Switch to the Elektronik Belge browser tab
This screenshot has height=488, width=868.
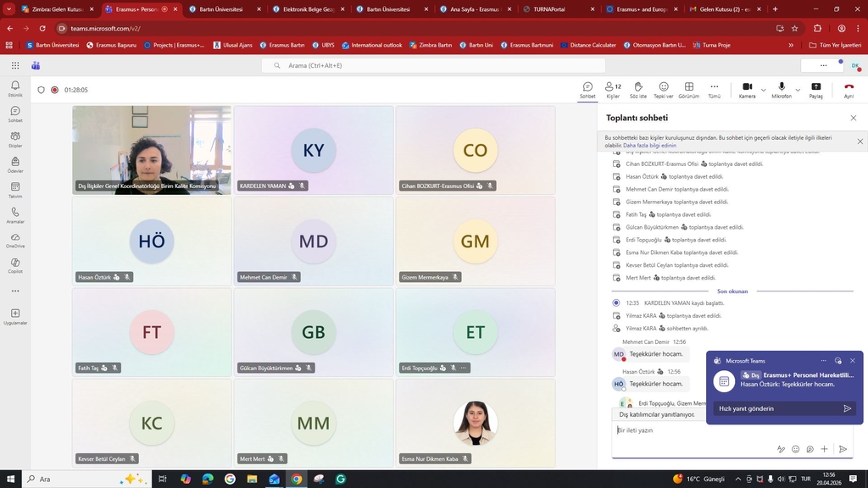coord(305,9)
